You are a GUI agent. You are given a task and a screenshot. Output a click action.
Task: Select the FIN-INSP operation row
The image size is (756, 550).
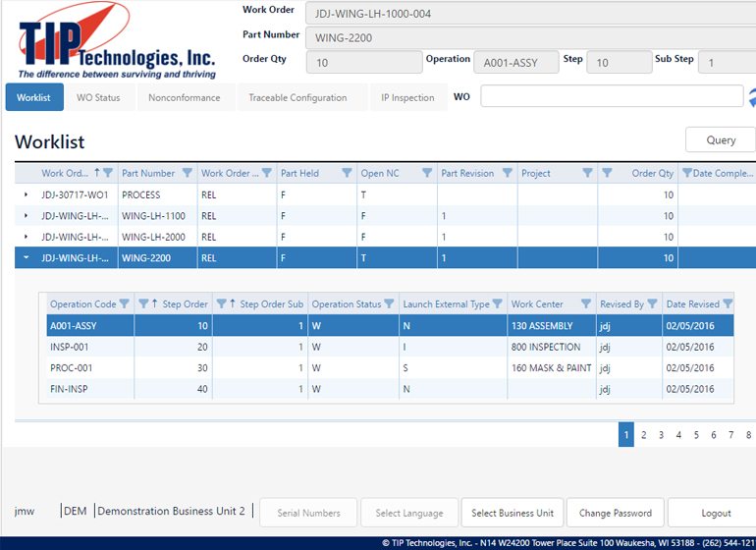coord(390,389)
